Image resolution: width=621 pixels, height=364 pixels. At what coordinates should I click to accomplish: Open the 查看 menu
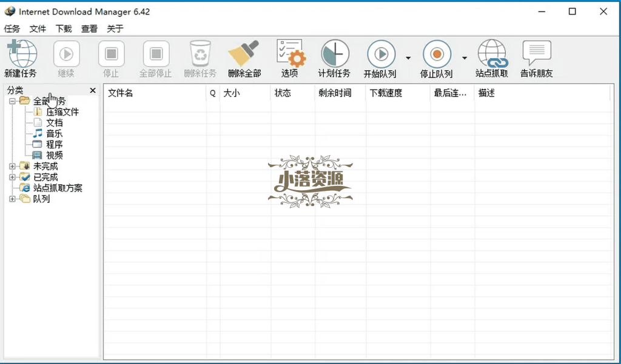tap(89, 28)
